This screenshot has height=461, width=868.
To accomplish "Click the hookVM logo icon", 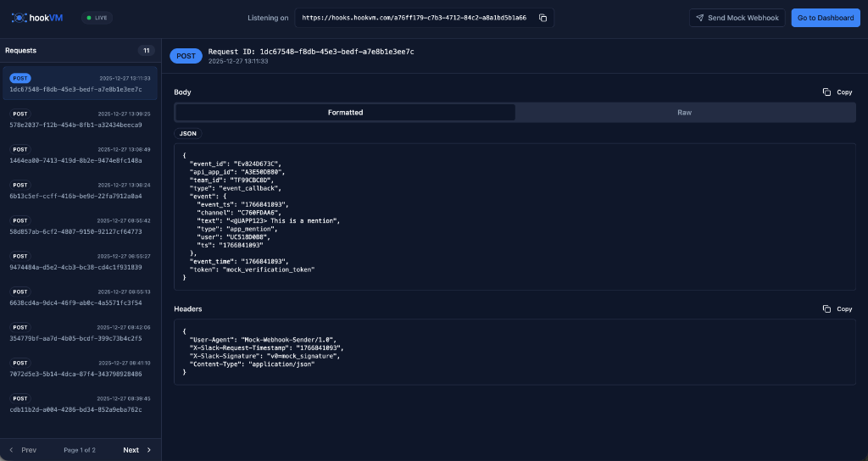I will pyautogui.click(x=19, y=18).
